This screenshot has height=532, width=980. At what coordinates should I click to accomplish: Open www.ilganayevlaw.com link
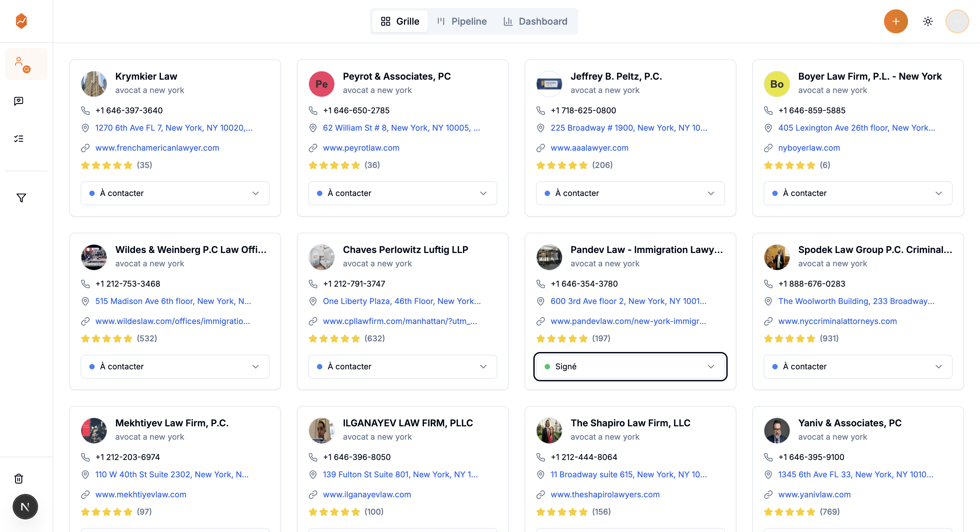pyautogui.click(x=367, y=494)
